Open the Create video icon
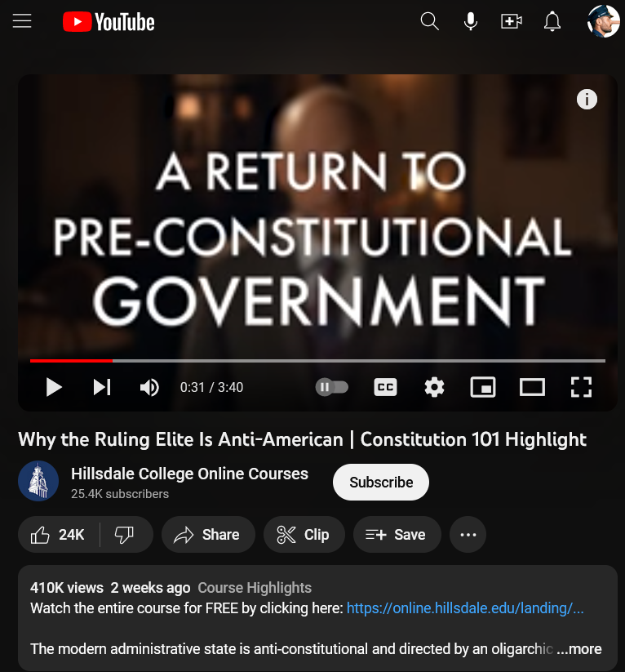Image resolution: width=625 pixels, height=672 pixels. click(x=512, y=21)
